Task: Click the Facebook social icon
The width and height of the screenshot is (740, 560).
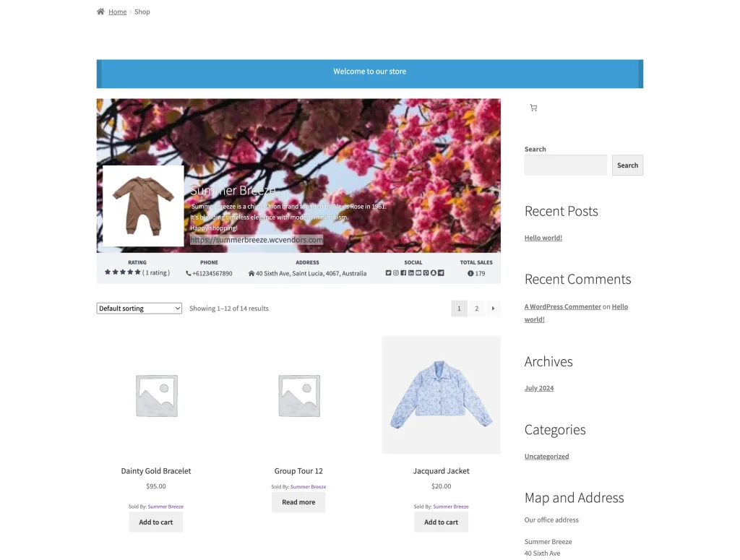Action: [x=403, y=272]
